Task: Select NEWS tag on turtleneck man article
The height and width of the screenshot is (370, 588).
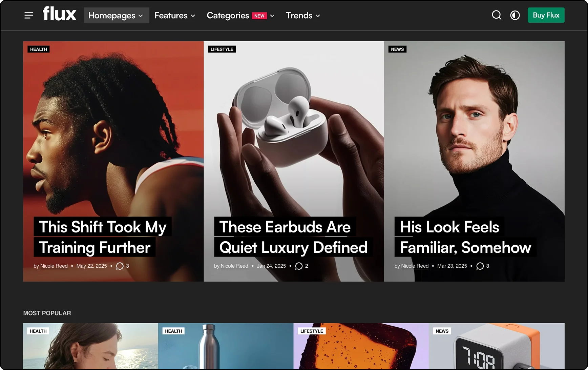Action: (x=397, y=49)
